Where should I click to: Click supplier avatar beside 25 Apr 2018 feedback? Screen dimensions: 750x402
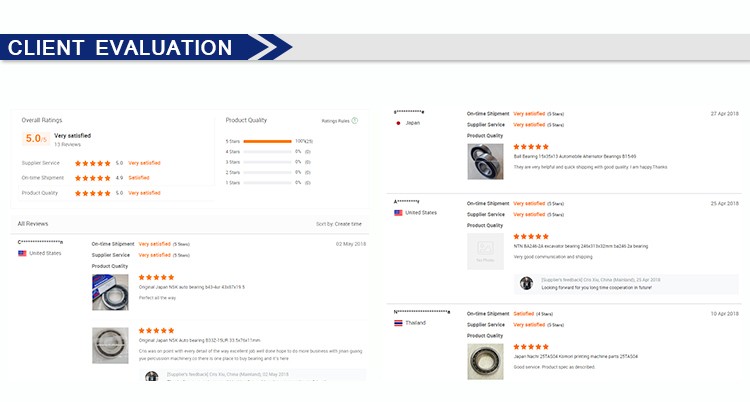[526, 283]
